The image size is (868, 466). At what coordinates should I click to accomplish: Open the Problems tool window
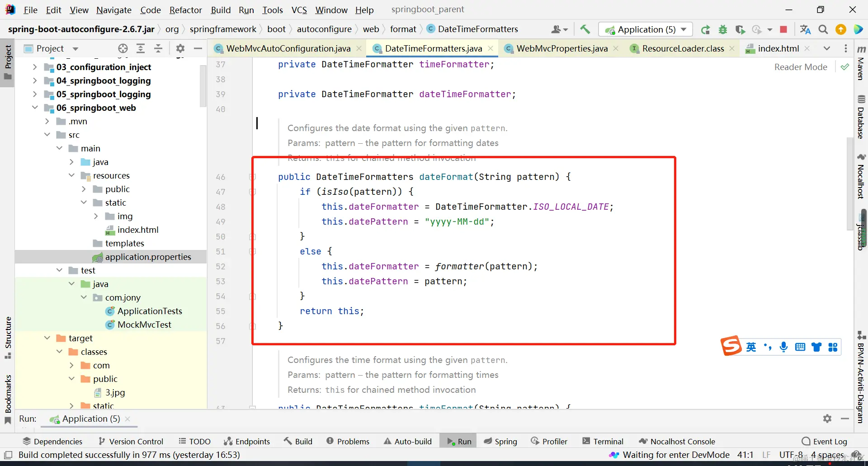coord(348,441)
